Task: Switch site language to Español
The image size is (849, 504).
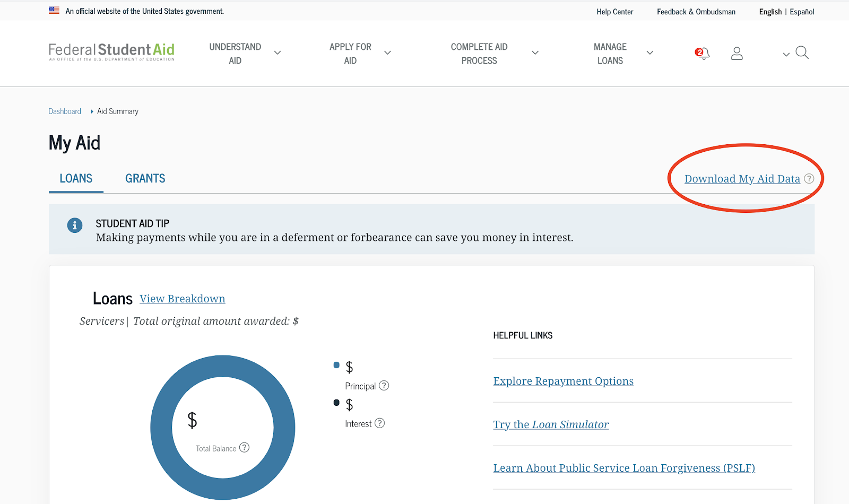Action: (802, 12)
